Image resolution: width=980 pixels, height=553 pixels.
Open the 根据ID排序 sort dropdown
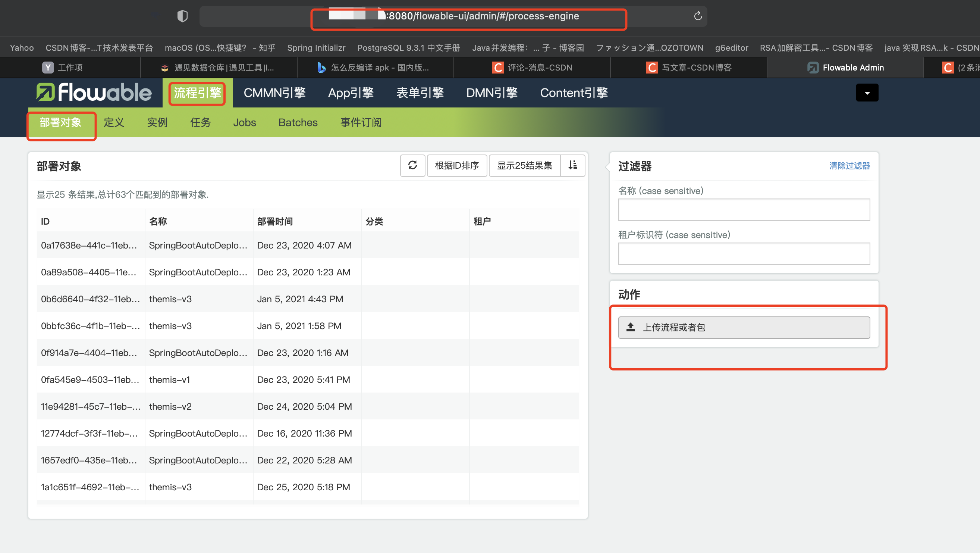point(456,166)
